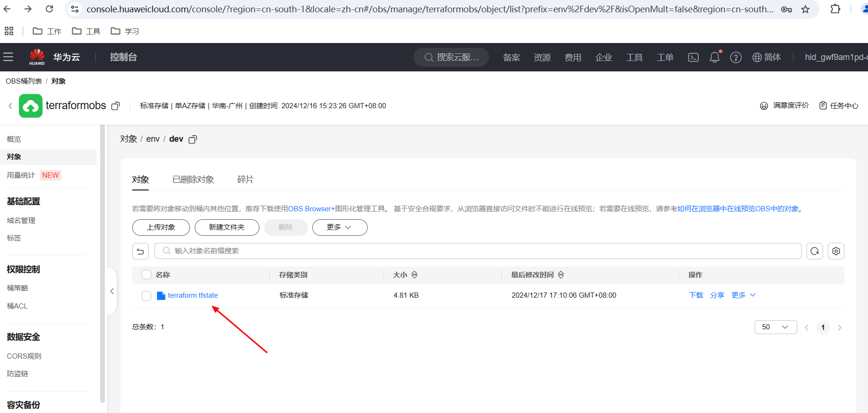Sort objects by 大小

pos(414,275)
